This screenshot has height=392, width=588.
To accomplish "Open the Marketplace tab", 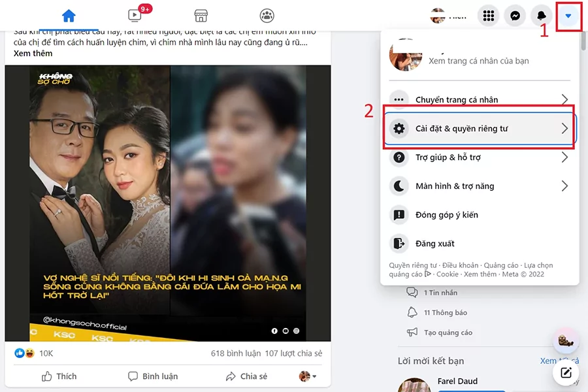I will [x=201, y=16].
